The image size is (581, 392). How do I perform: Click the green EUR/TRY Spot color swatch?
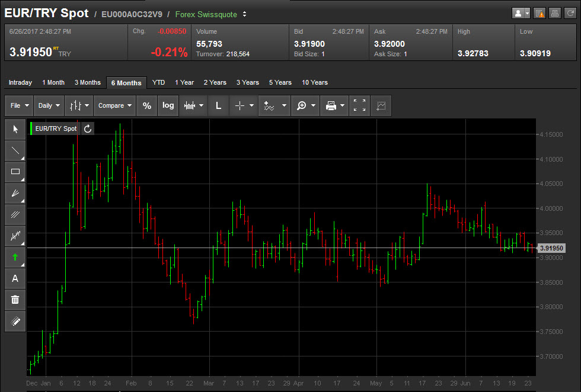click(x=31, y=128)
